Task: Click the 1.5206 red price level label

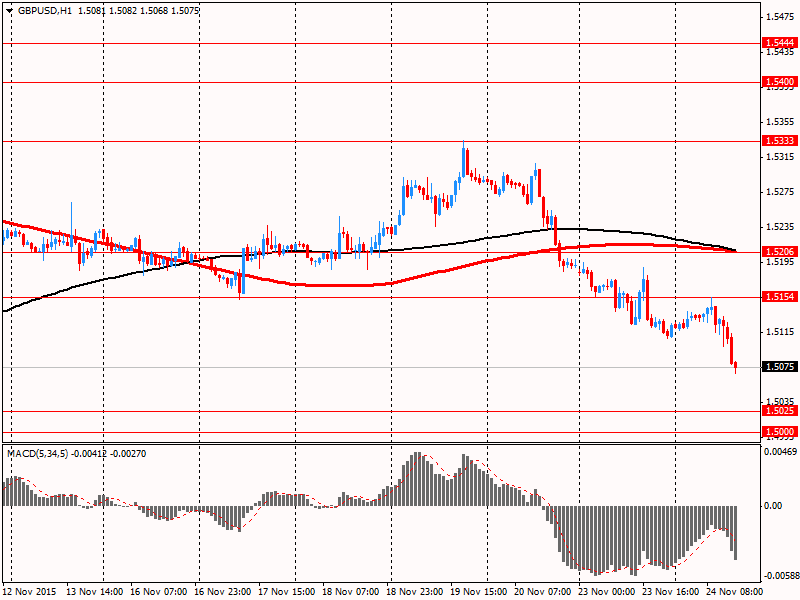Action: (780, 251)
